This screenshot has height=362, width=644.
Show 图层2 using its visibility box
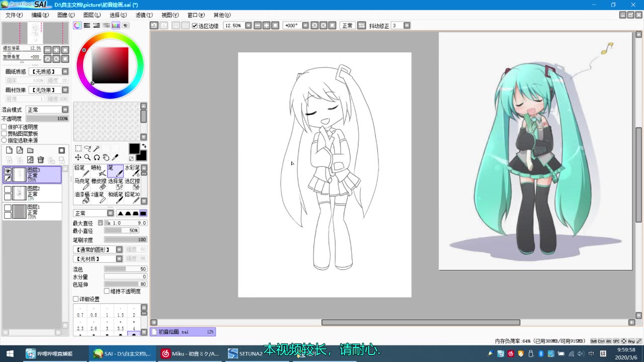tap(8, 190)
